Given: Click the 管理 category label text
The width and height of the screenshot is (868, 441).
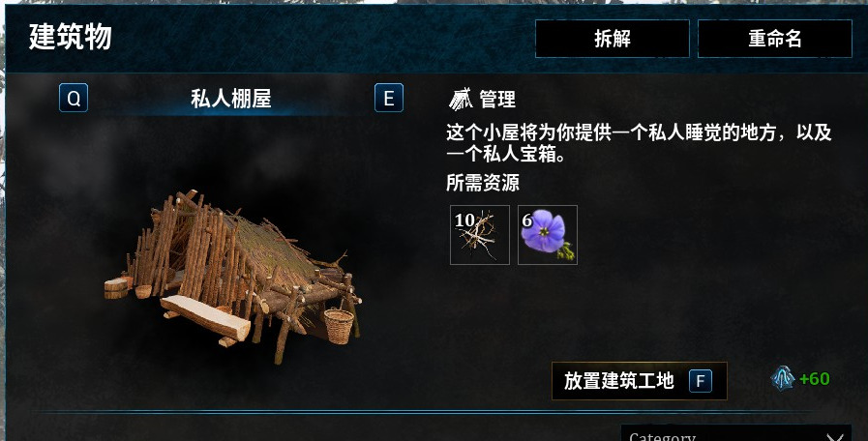Looking at the screenshot, I should (x=497, y=100).
